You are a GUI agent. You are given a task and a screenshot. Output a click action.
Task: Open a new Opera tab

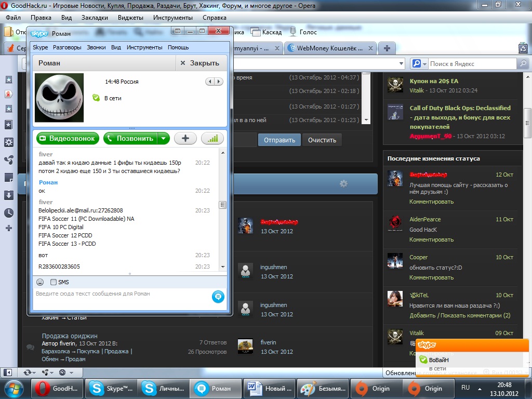[x=387, y=48]
